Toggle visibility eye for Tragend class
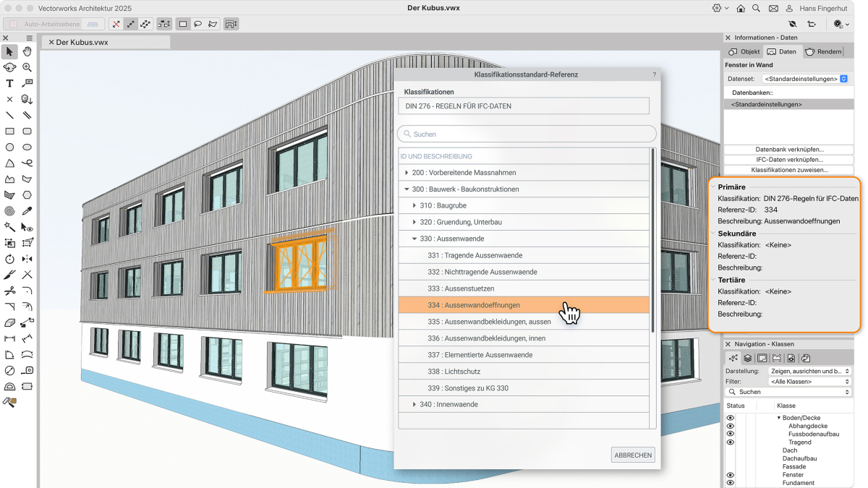The image size is (868, 488). tap(731, 442)
